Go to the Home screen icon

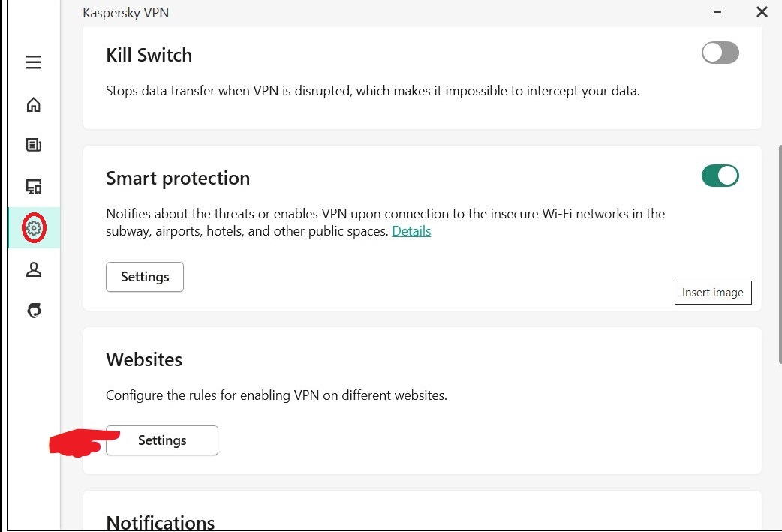[x=34, y=104]
